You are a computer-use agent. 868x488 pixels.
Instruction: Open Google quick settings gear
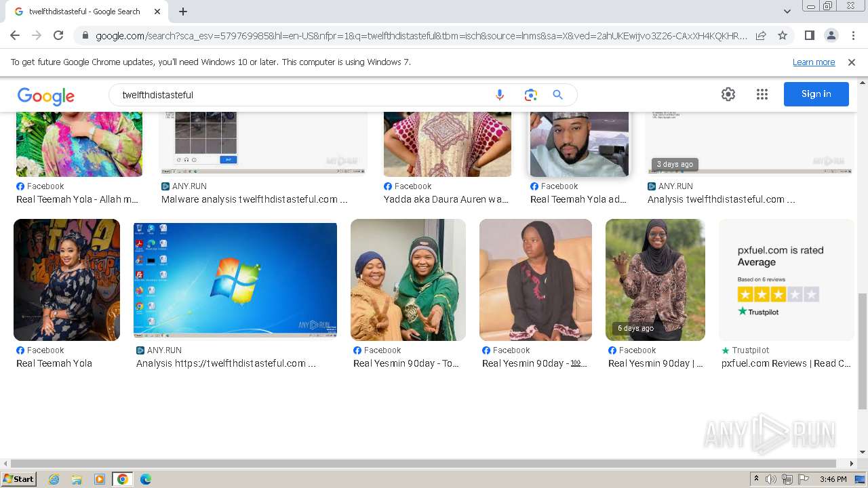tap(728, 94)
